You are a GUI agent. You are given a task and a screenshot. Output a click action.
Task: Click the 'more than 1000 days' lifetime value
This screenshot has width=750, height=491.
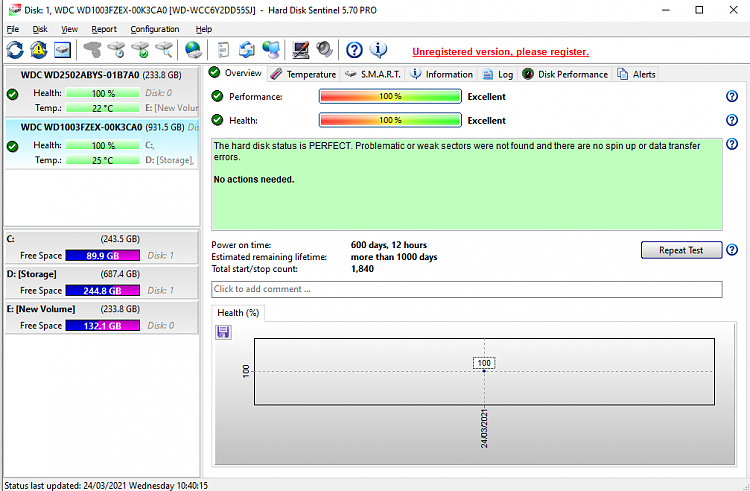click(x=394, y=257)
